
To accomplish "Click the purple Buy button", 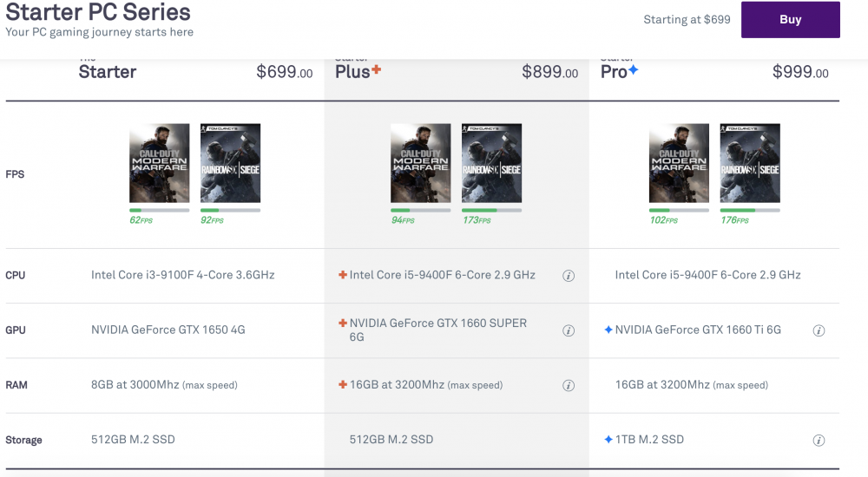I will 790,20.
